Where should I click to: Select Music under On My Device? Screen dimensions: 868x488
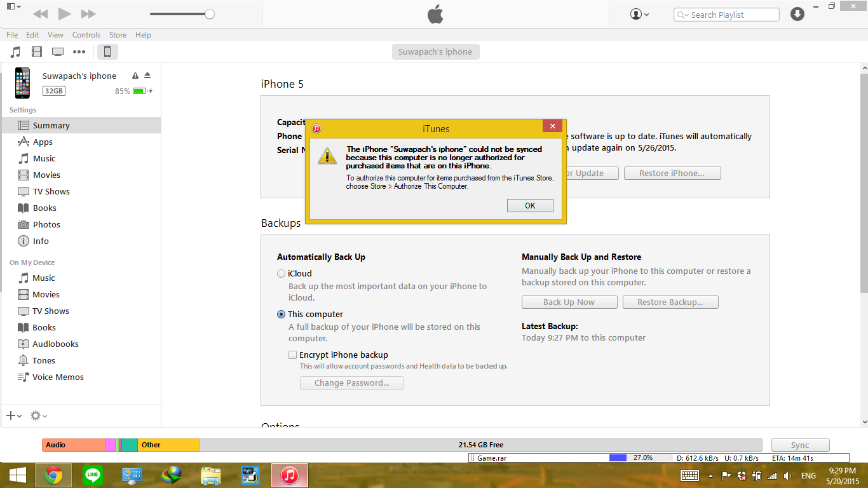click(x=81, y=278)
